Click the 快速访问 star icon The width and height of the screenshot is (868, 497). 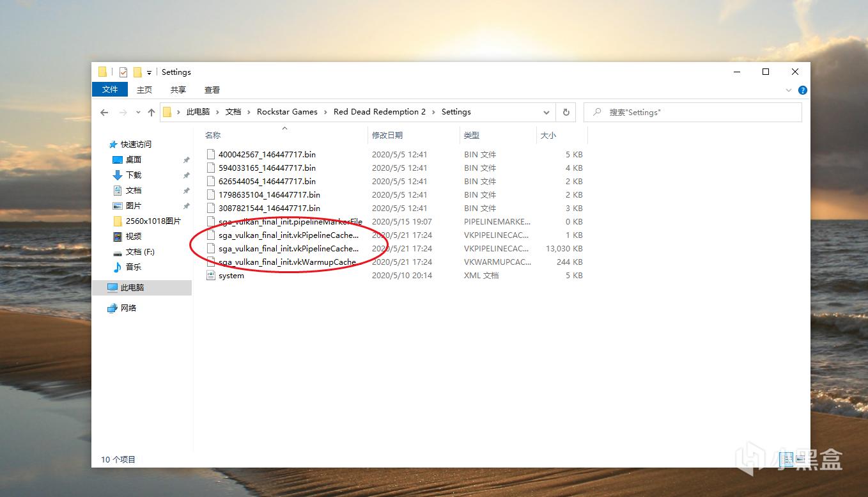point(113,145)
